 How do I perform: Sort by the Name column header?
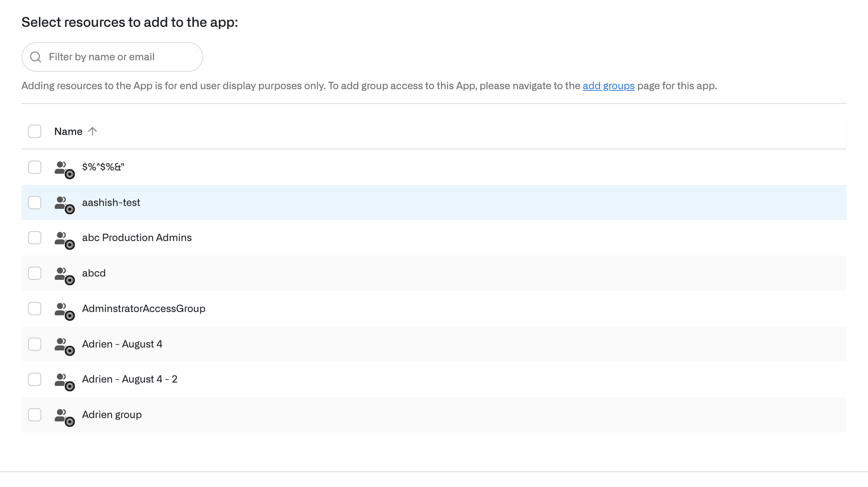tap(69, 131)
